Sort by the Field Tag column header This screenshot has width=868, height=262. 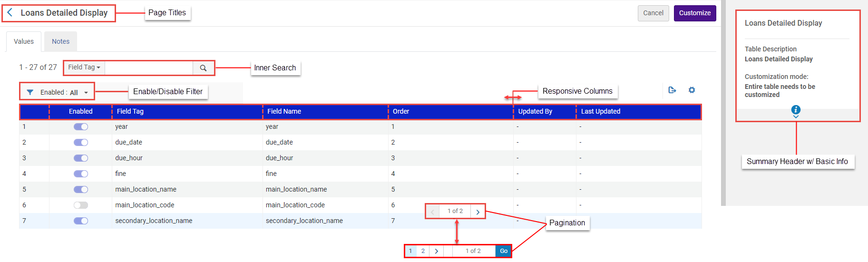187,111
